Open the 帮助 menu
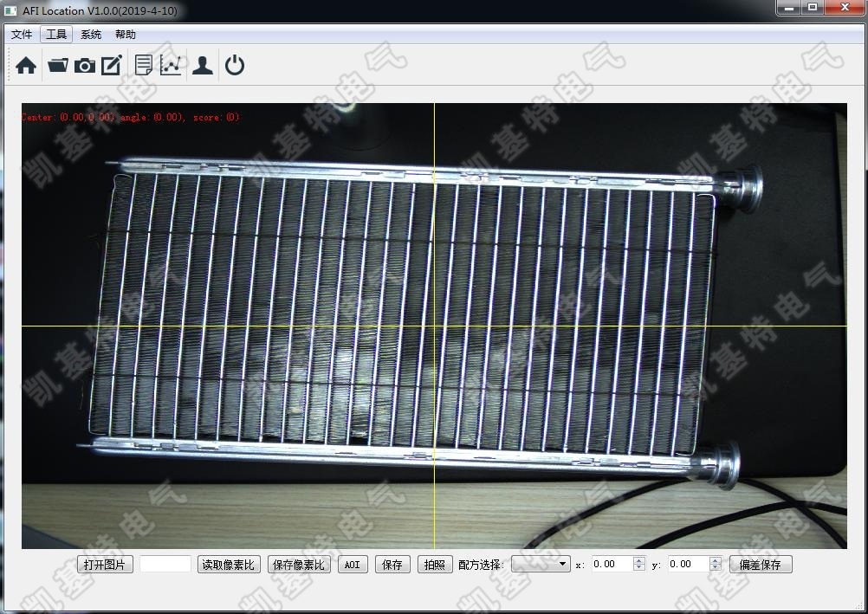The image size is (868, 614). tap(126, 35)
